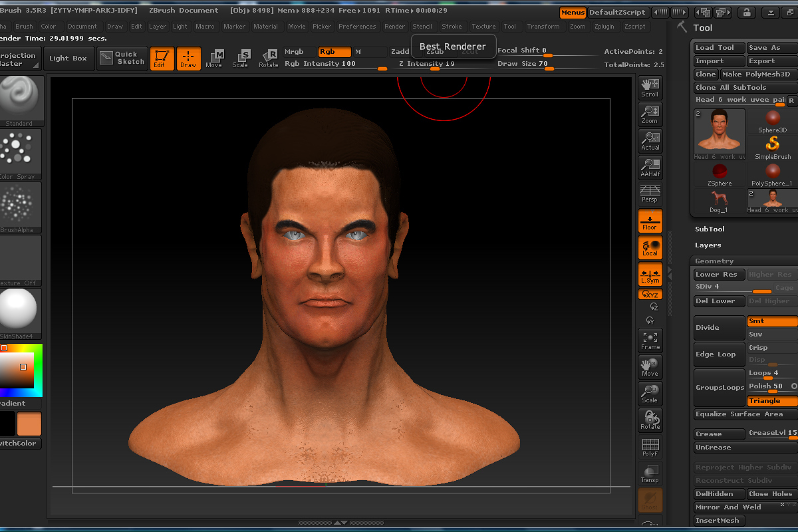798x532 pixels.
Task: Switch to Move mode in top toolbar
Action: (x=214, y=59)
